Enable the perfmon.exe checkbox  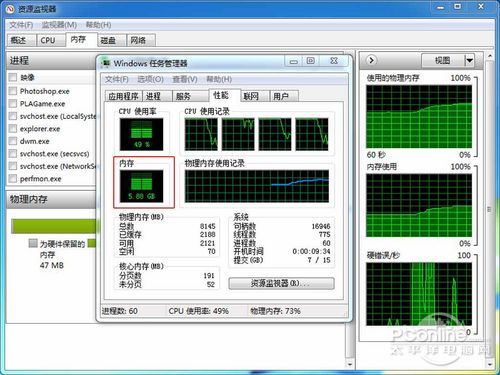pyautogui.click(x=13, y=178)
